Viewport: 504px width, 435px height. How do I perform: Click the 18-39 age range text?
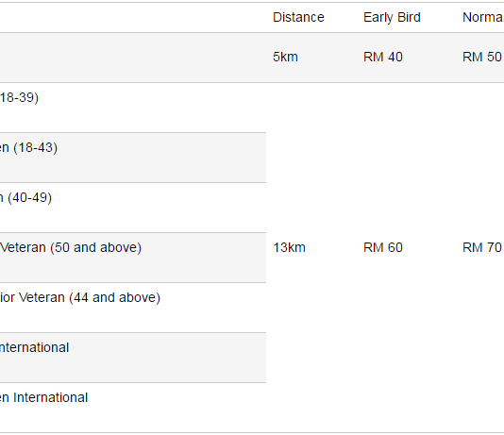[x=19, y=98]
